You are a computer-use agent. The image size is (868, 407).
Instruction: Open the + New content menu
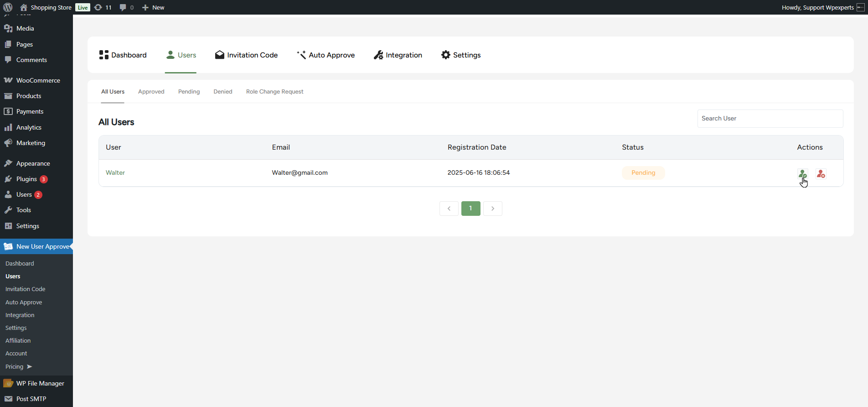point(153,7)
